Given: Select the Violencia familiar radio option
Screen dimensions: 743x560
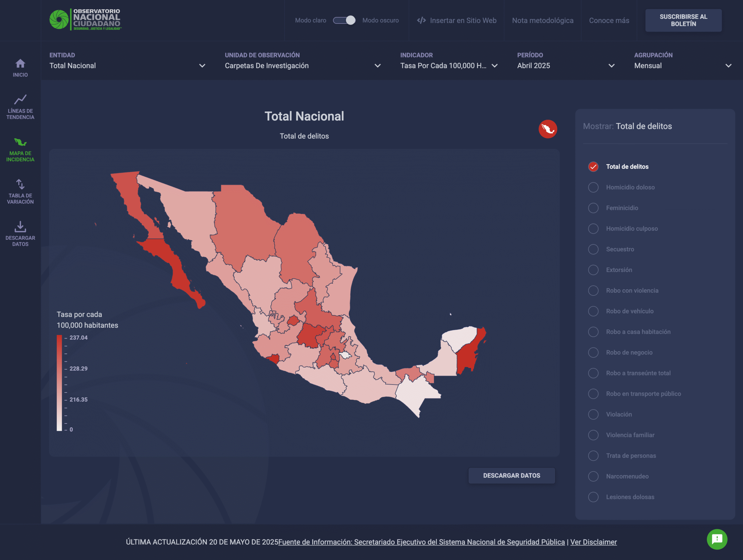Looking at the screenshot, I should pyautogui.click(x=593, y=435).
